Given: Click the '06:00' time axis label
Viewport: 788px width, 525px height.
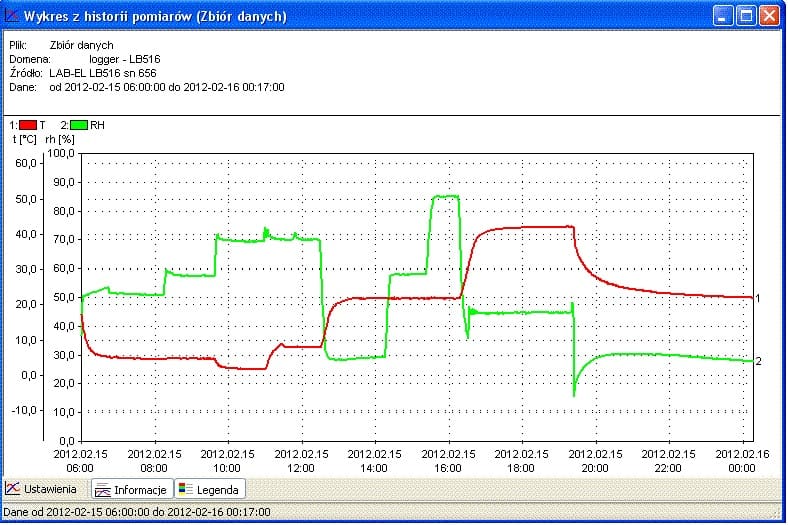Looking at the screenshot, I should 80,468.
